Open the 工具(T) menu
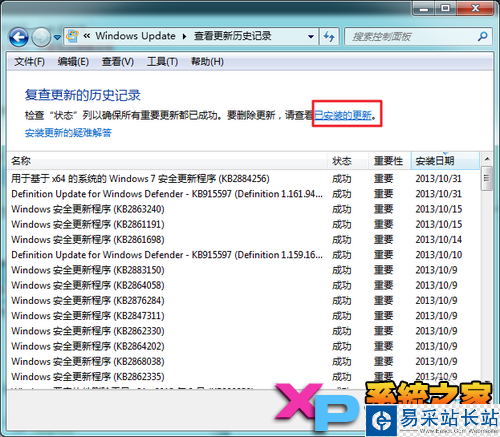Image resolution: width=500 pixels, height=437 pixels. point(162,62)
